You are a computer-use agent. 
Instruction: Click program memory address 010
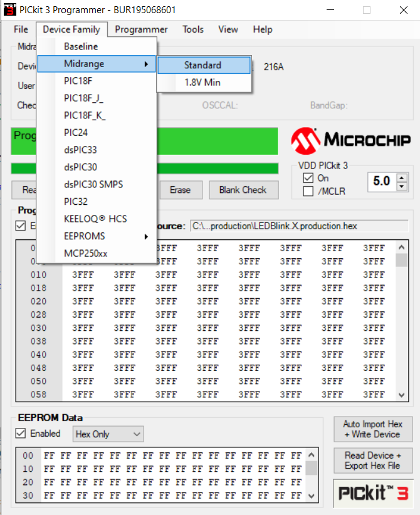[38, 274]
